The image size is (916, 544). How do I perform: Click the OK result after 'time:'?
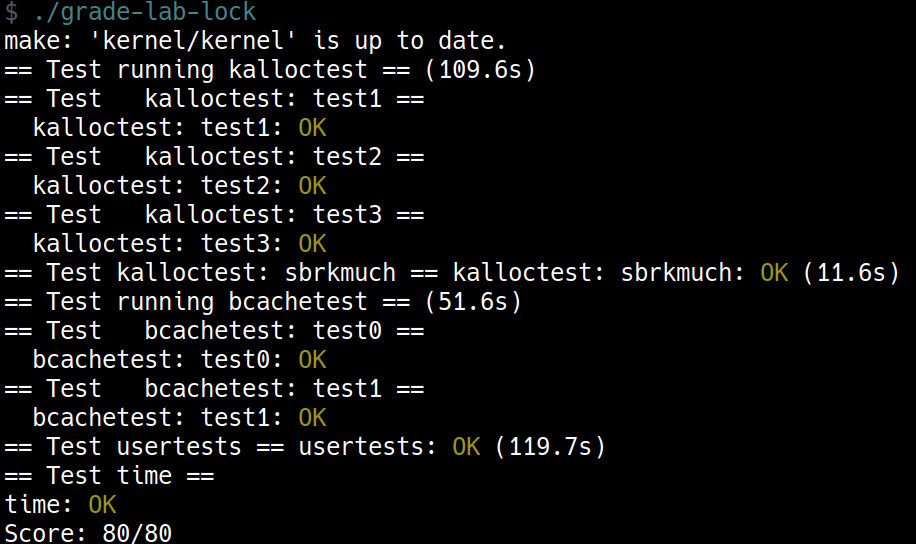[102, 505]
